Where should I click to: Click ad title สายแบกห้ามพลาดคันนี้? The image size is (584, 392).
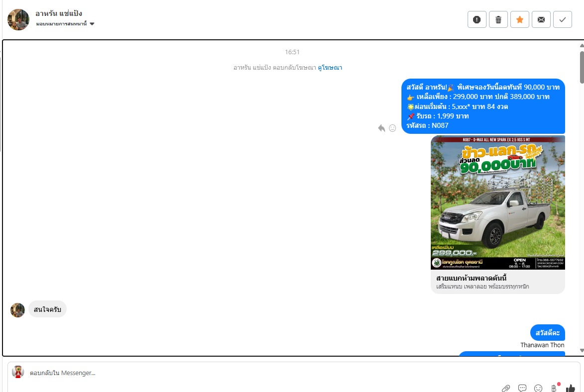471,278
